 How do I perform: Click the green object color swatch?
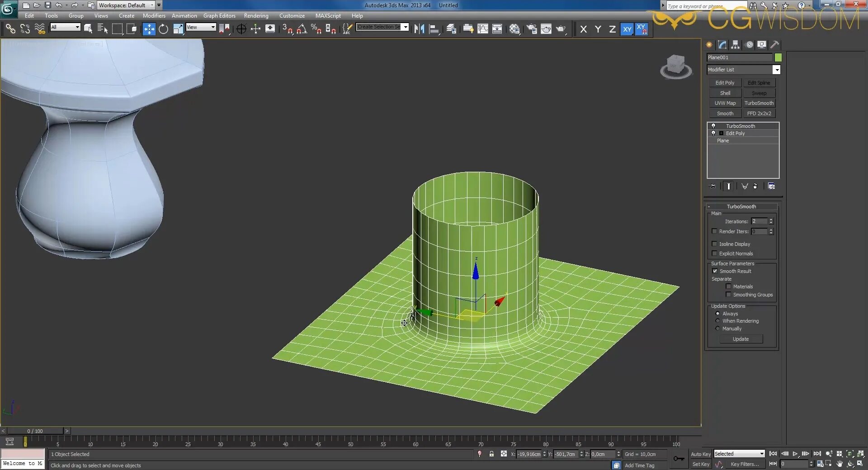click(x=778, y=57)
